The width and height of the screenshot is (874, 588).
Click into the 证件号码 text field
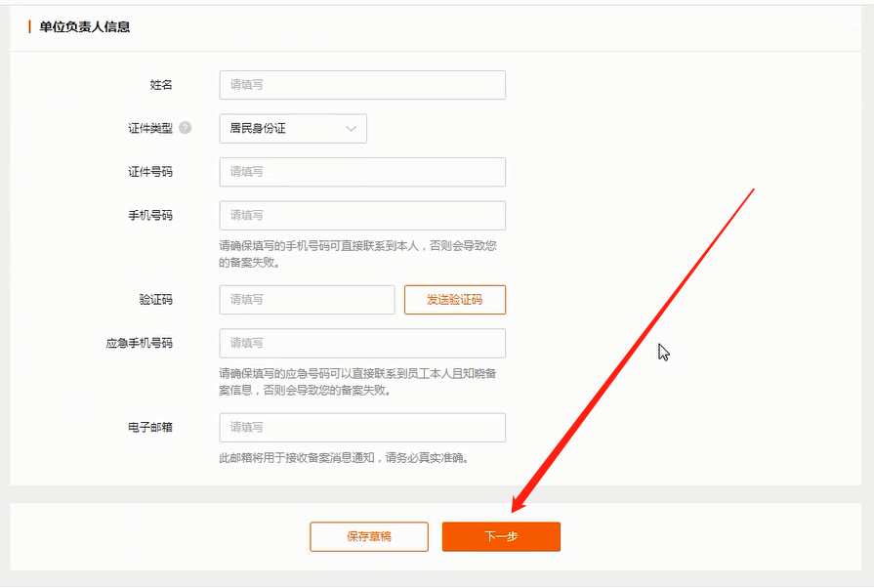click(x=362, y=172)
